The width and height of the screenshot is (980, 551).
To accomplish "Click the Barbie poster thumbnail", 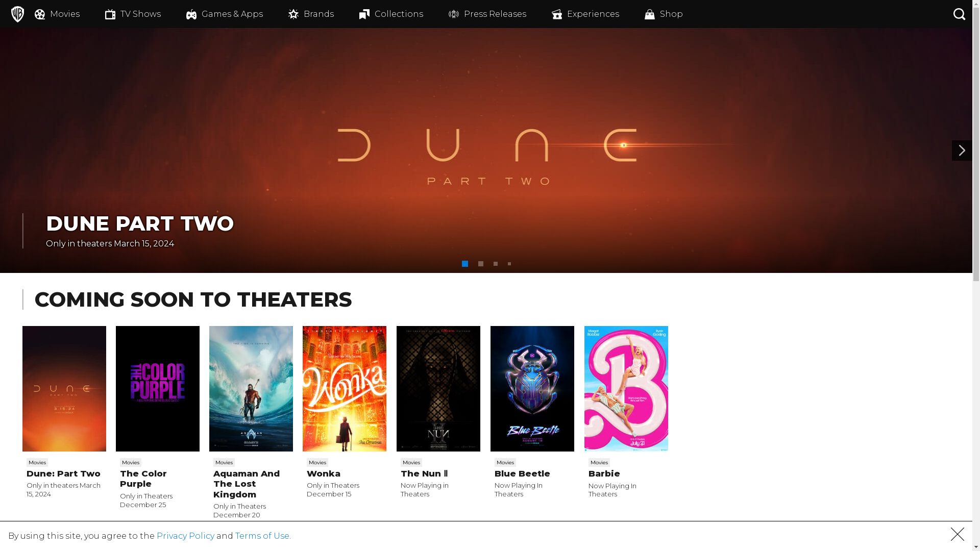I will tap(626, 389).
